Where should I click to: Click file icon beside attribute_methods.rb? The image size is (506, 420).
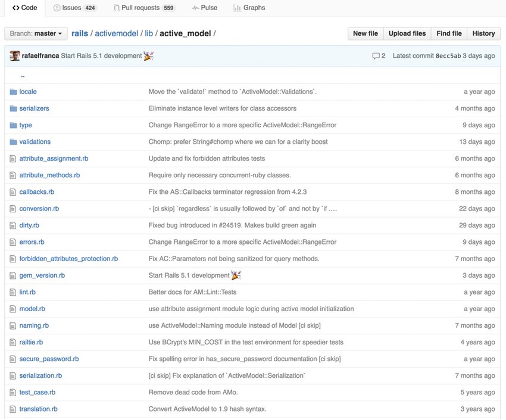(x=13, y=175)
